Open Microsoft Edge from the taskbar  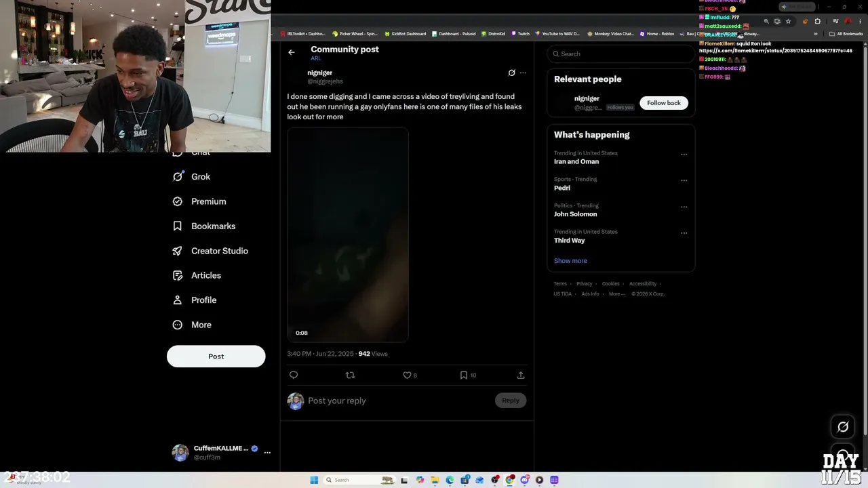[450, 480]
